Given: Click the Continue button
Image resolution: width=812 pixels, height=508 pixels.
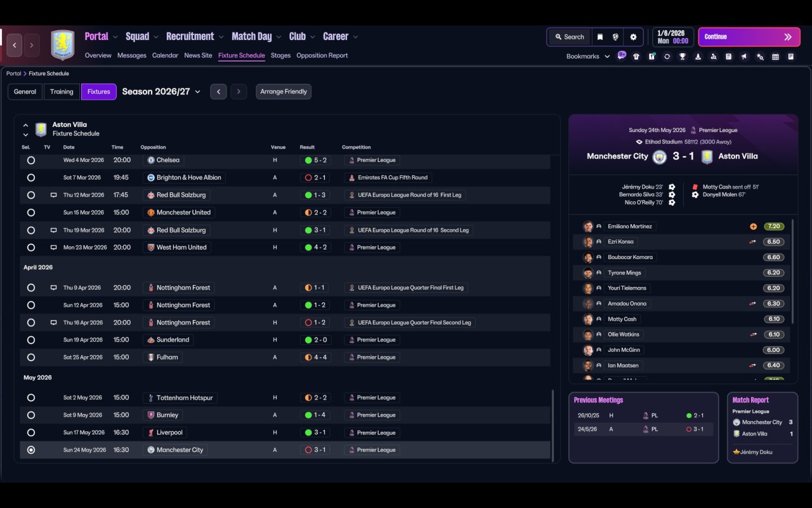Looking at the screenshot, I should coord(749,37).
